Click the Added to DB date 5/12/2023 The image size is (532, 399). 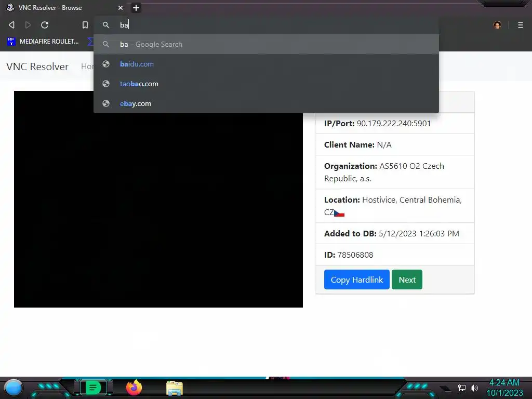pyautogui.click(x=419, y=233)
